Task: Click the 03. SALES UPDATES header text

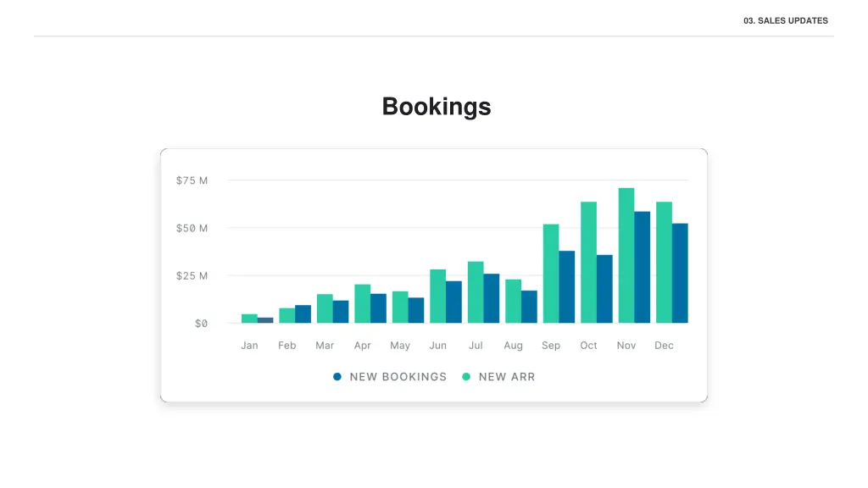Action: point(785,20)
